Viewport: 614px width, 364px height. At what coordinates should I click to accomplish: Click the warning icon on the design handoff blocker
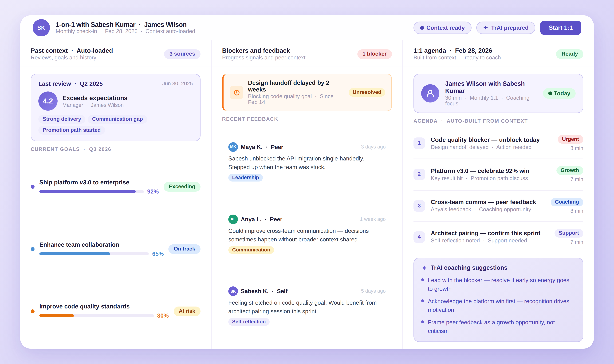tap(236, 92)
